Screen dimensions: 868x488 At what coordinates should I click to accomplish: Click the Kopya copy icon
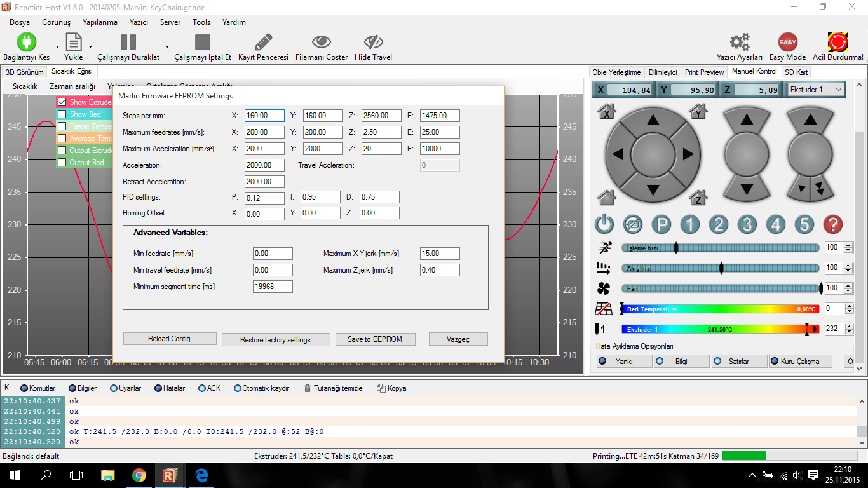point(381,388)
